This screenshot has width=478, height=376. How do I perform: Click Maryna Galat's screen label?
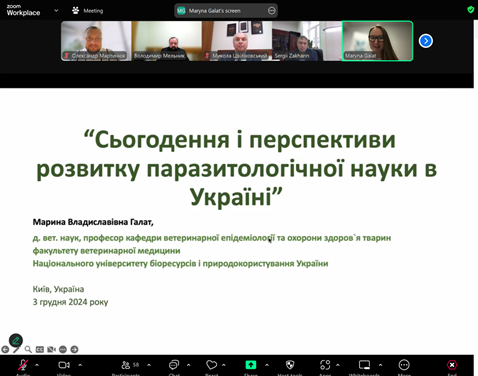(x=215, y=11)
